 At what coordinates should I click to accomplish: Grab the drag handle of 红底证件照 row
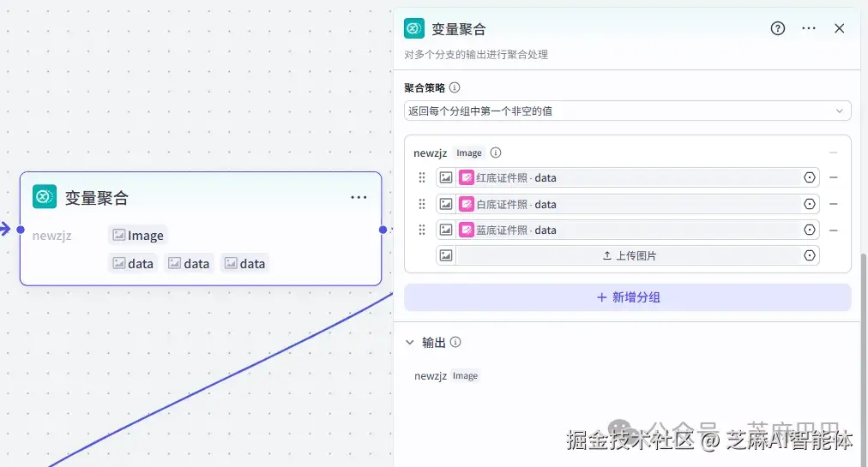pos(422,177)
